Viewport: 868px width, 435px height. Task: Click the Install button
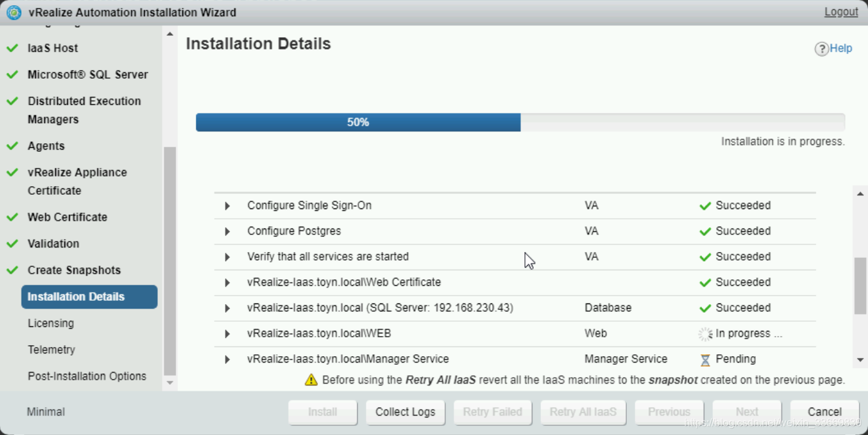tap(323, 412)
